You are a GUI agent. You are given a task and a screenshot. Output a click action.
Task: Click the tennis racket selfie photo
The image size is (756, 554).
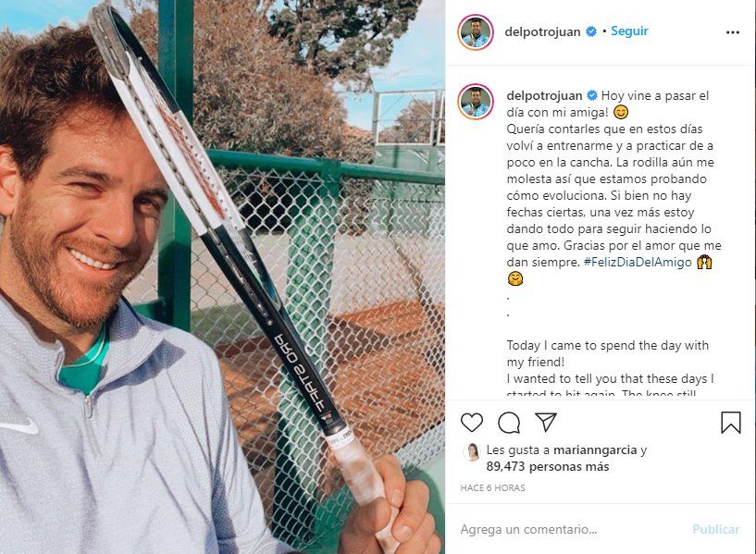(x=222, y=277)
